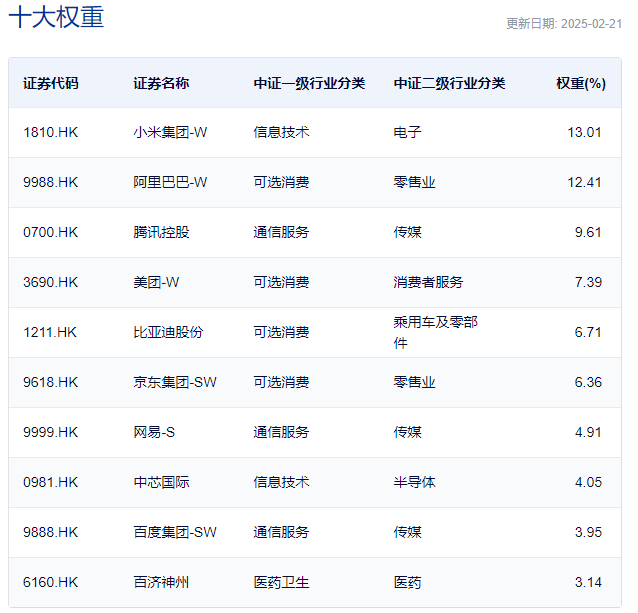This screenshot has height=613, width=638.
Task: Select stock code 9888.HK
Action: click(50, 532)
